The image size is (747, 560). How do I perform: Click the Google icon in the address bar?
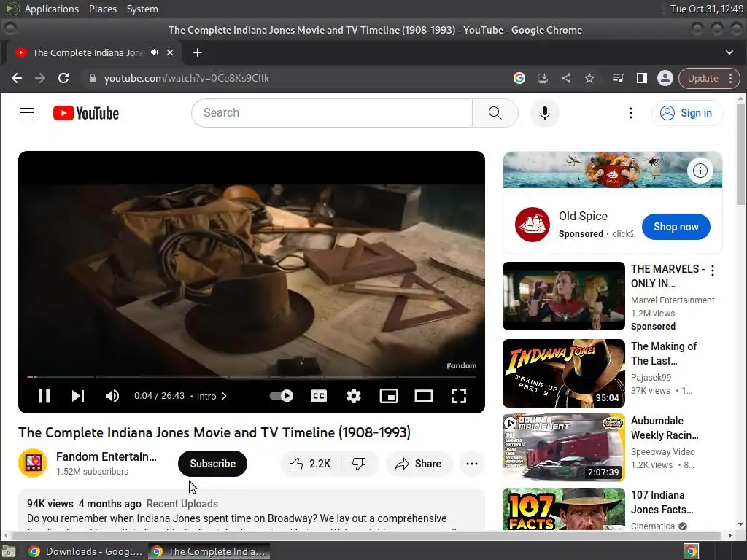click(x=519, y=78)
